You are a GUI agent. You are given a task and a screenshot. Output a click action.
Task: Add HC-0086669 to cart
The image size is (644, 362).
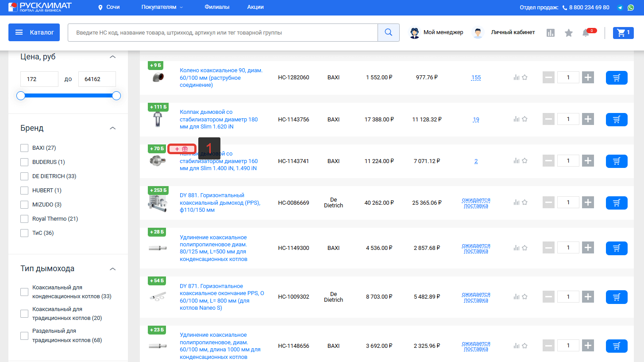(617, 202)
